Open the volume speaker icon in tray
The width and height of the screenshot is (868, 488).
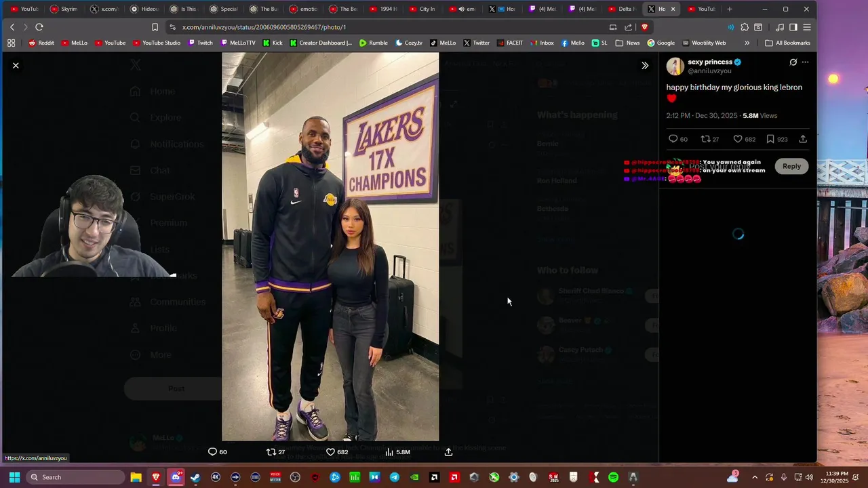click(x=809, y=477)
